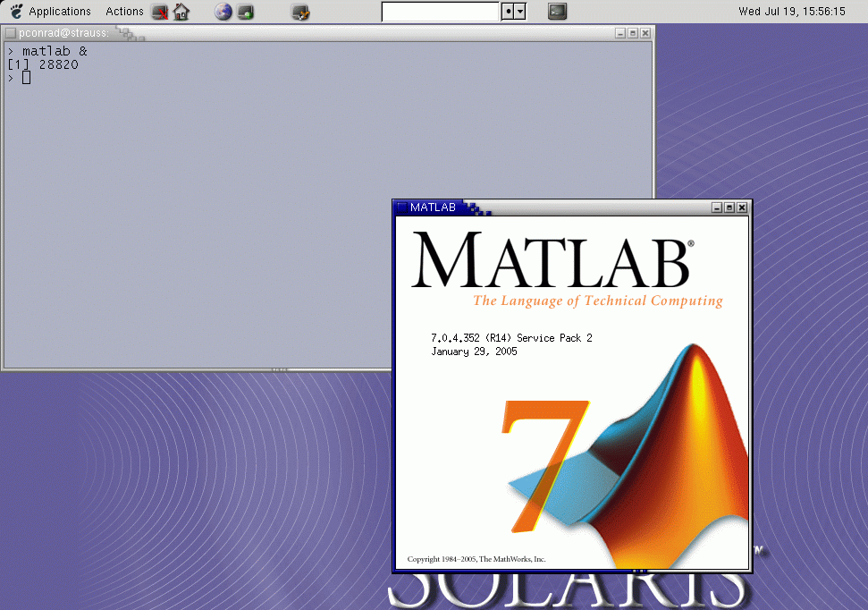The image size is (868, 610).
Task: Minimize the MATLAB splash window
Action: coord(717,208)
